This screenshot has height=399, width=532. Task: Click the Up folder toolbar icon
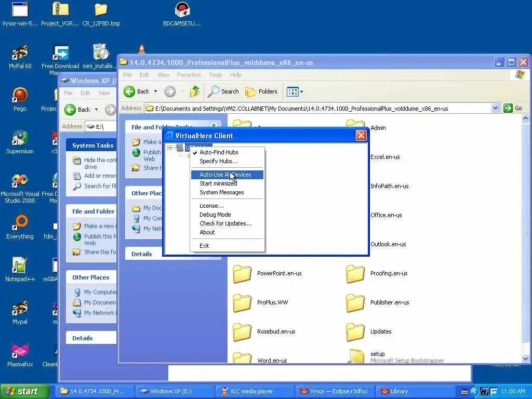(195, 91)
